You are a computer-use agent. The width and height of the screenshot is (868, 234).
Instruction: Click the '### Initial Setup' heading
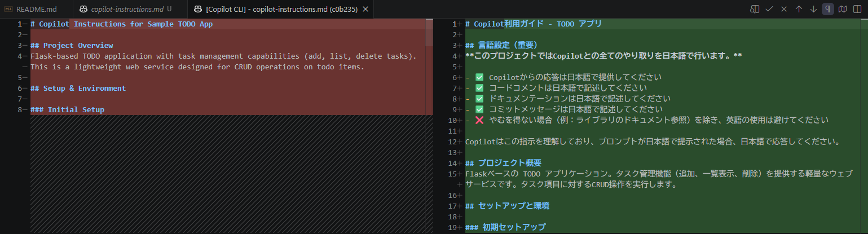point(67,109)
